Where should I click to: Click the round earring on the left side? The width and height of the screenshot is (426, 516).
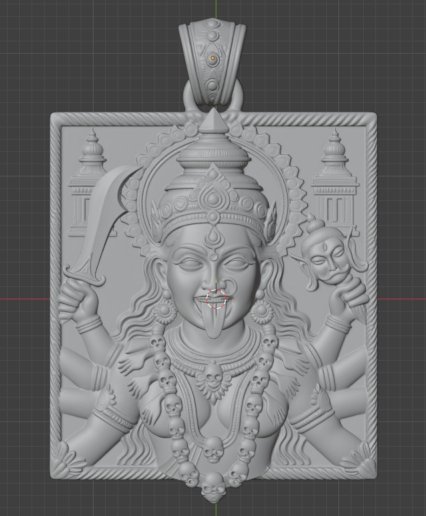(x=163, y=311)
